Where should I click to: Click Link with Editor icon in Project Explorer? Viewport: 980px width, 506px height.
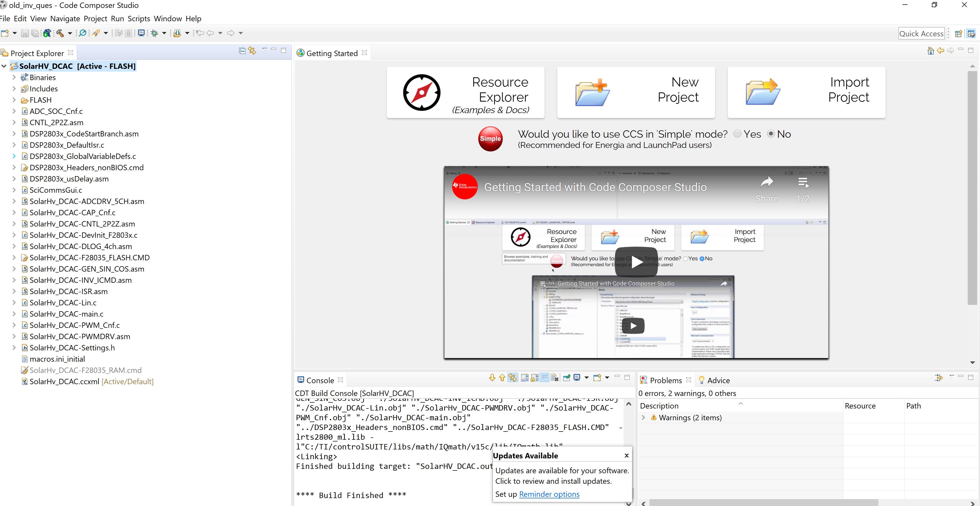(252, 51)
